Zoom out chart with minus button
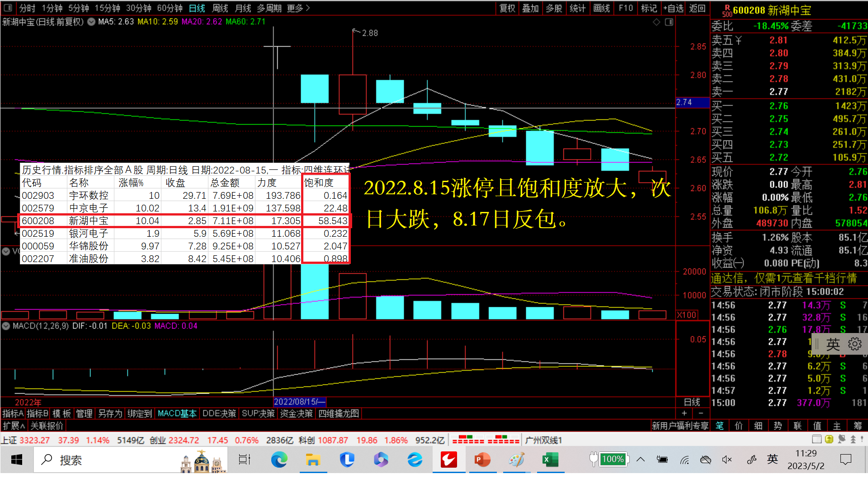The image size is (868, 488). pos(700,413)
